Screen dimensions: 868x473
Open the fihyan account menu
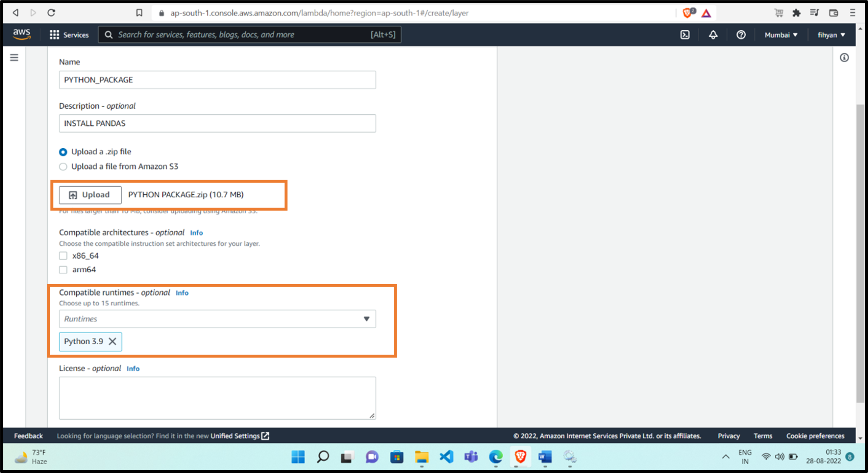(x=831, y=35)
